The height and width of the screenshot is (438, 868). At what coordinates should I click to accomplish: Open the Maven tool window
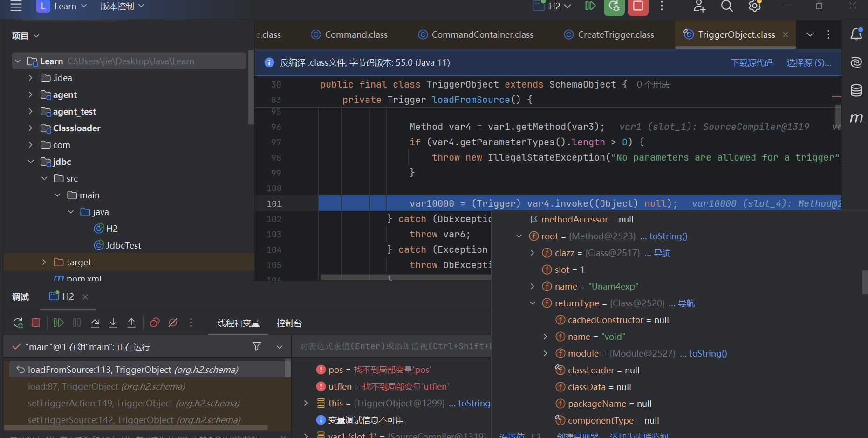pyautogui.click(x=856, y=118)
